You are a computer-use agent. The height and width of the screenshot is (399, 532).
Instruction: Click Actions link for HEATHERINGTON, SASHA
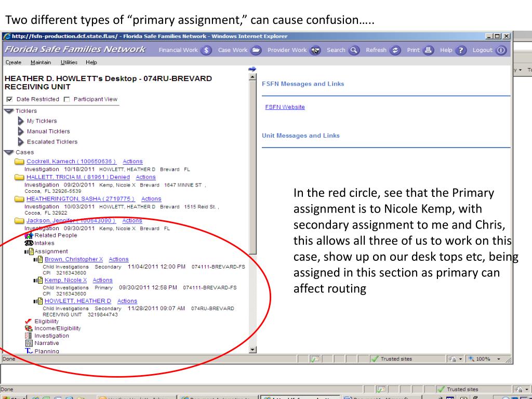tap(151, 199)
